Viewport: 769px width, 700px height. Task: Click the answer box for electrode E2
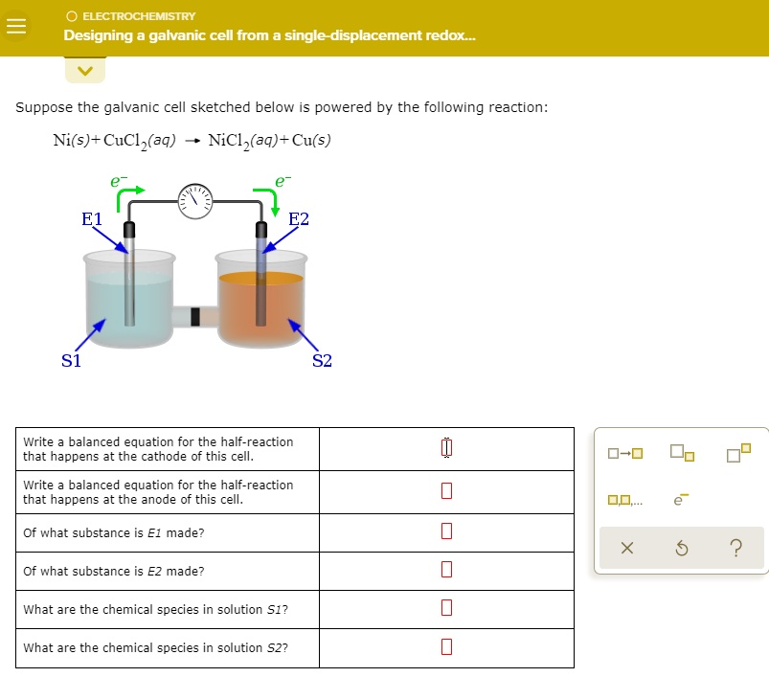[x=444, y=571]
